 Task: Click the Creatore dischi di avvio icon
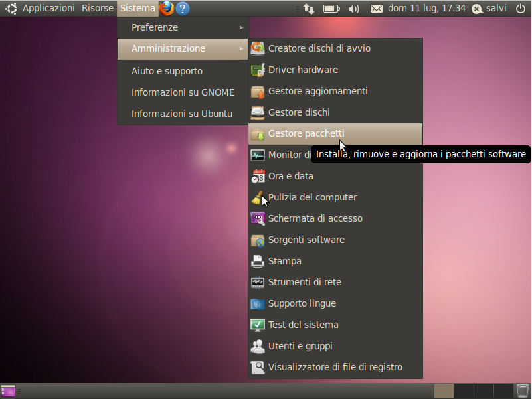(x=258, y=48)
